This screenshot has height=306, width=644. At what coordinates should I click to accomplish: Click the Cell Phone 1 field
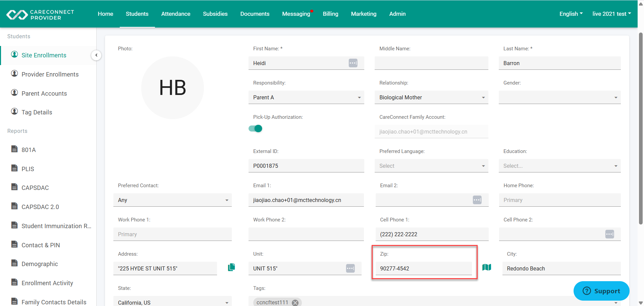(x=432, y=234)
